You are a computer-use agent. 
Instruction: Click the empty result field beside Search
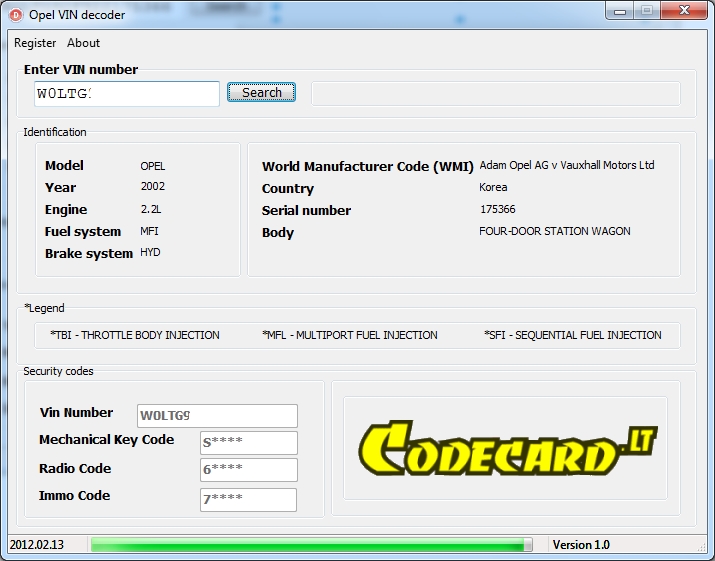[x=495, y=94]
